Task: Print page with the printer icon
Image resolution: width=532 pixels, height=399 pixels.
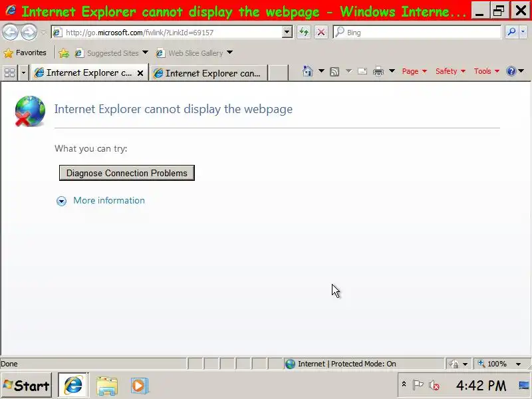Action: [x=378, y=71]
